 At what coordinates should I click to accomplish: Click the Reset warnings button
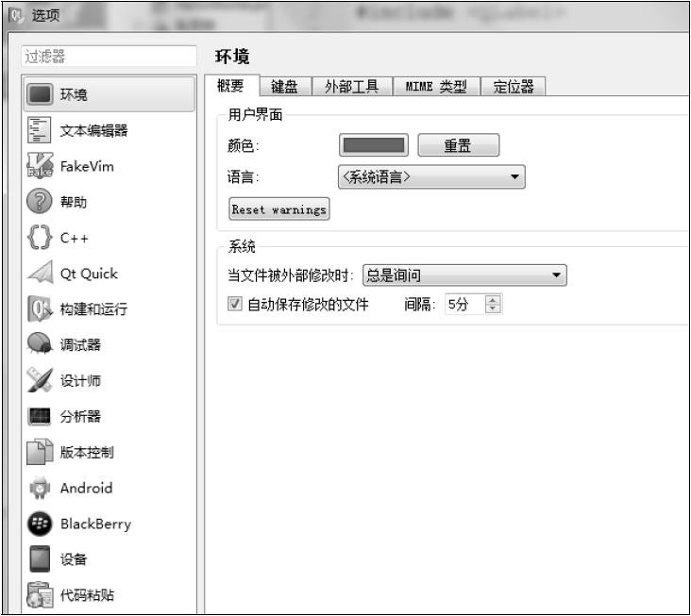279,209
